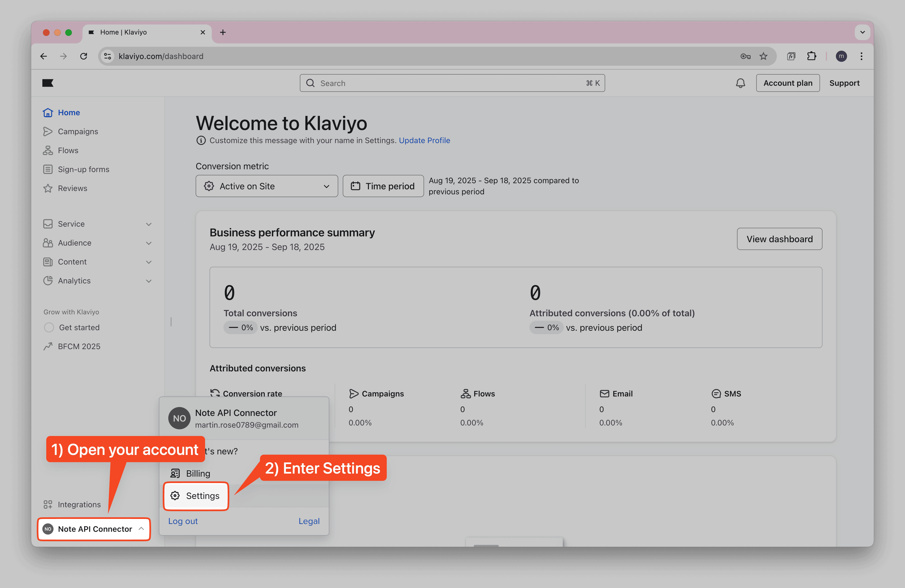Open the tab search dropdown arrow

pos(862,32)
